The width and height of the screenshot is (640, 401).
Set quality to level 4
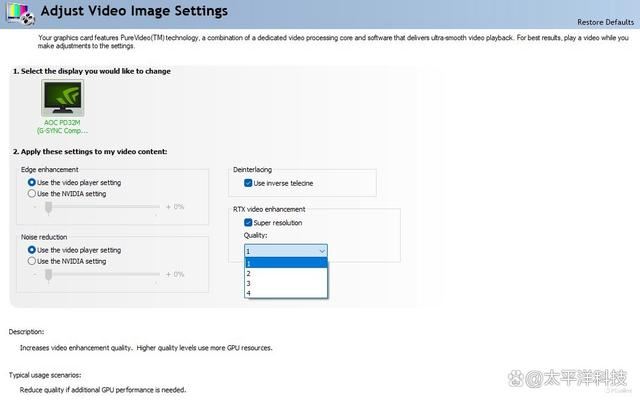pos(286,293)
